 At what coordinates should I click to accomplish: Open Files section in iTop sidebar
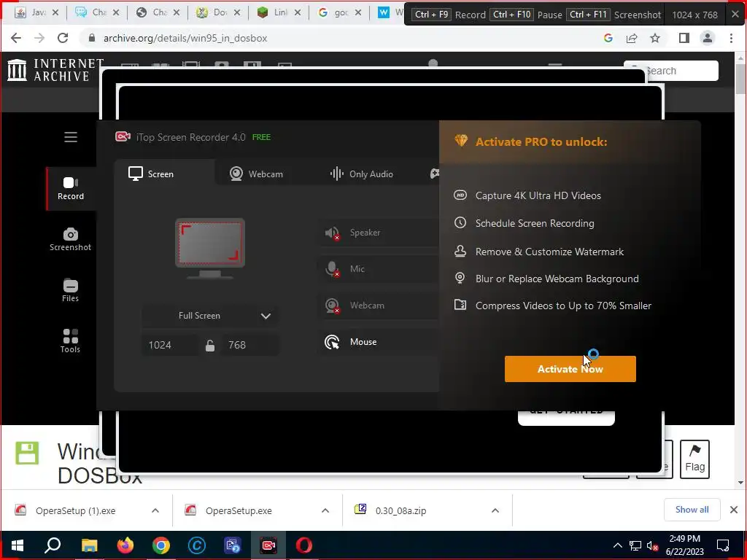[71, 290]
